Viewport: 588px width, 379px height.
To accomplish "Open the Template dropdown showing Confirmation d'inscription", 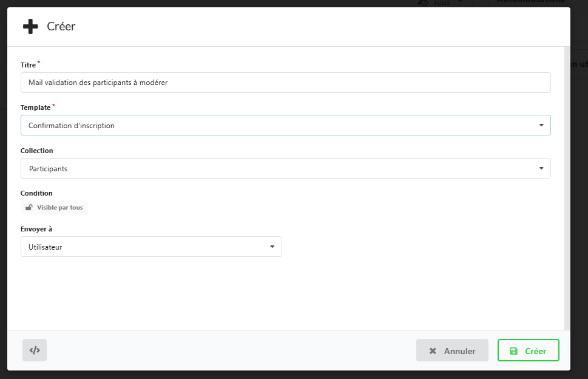I will coord(285,126).
